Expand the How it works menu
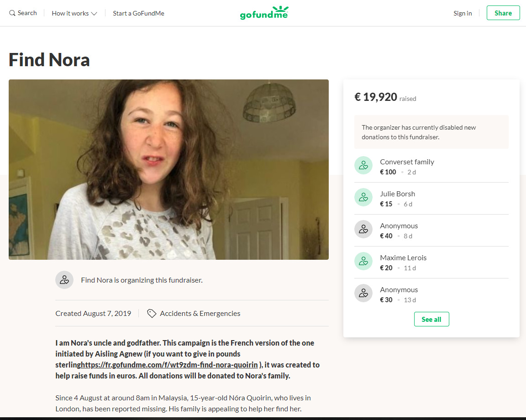 coord(74,13)
